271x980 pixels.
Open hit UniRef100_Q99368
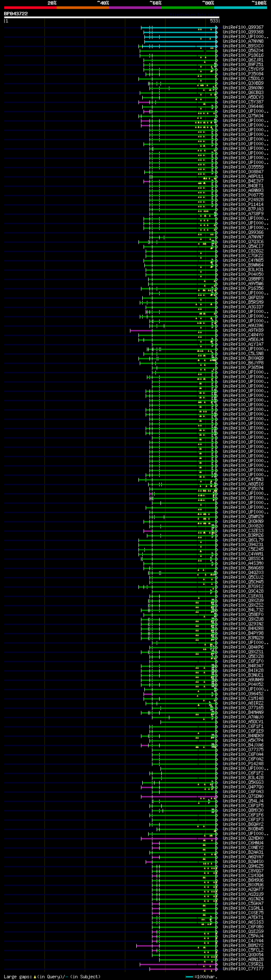[x=243, y=32]
